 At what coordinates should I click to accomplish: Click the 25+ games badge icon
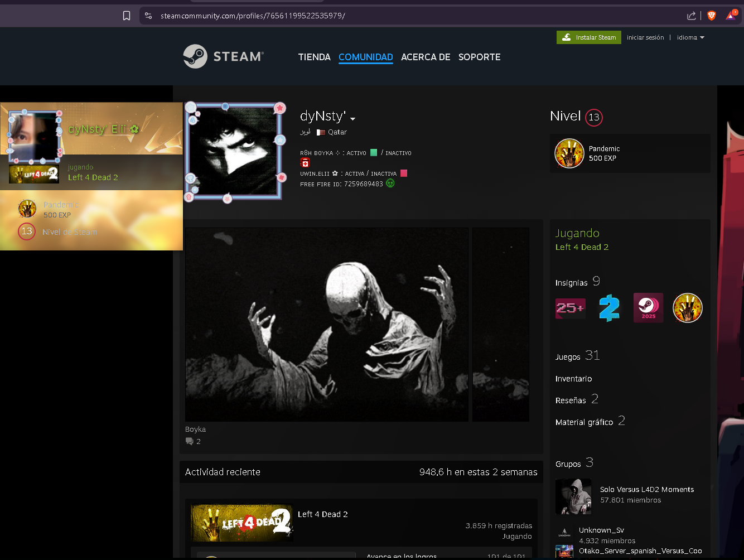(x=570, y=308)
